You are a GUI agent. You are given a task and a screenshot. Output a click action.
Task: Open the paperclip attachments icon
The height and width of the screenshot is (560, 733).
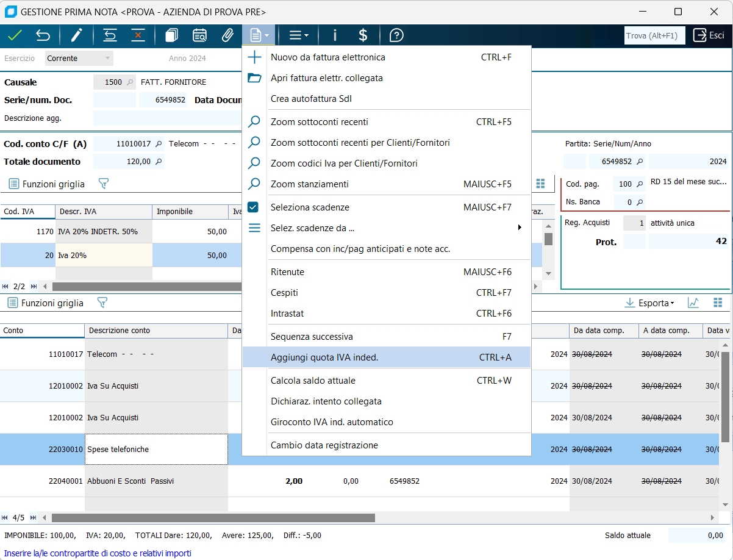click(x=227, y=35)
